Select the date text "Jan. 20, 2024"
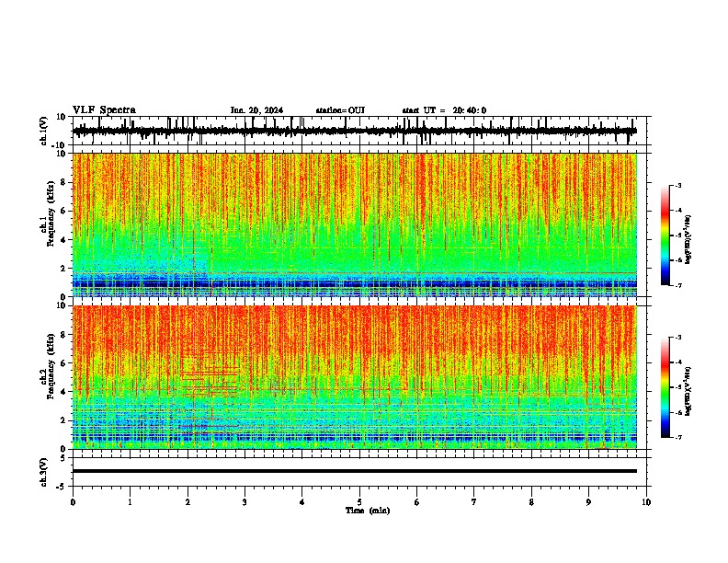The height and width of the screenshot is (563, 728). 256,110
